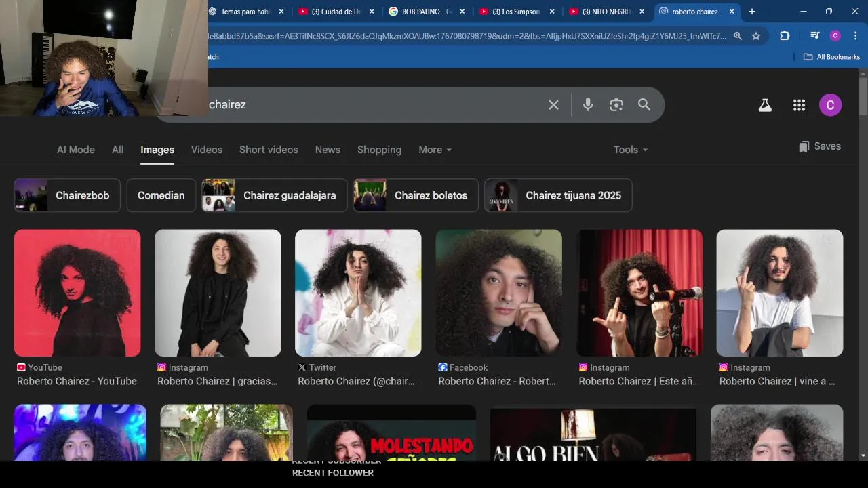Close the BOB PATINO tab
This screenshot has height=488, width=868.
pos(462,12)
